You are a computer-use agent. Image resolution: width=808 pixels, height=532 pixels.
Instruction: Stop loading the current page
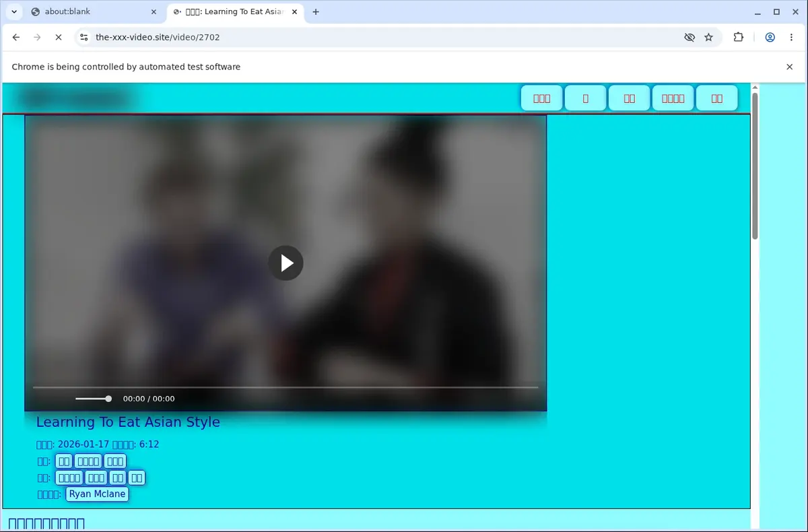point(58,37)
